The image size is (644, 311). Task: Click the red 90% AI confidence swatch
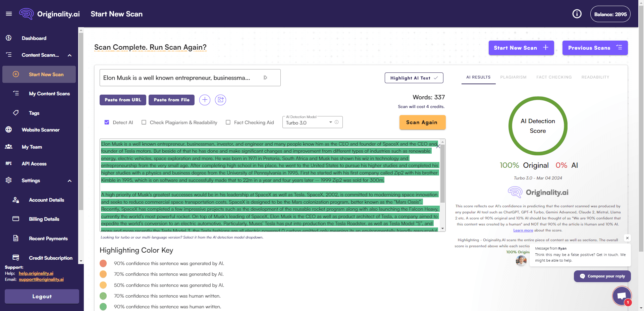coord(103,264)
